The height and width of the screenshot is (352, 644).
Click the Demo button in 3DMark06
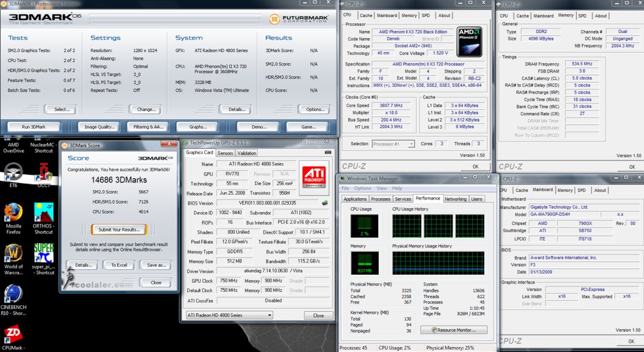[x=259, y=127]
